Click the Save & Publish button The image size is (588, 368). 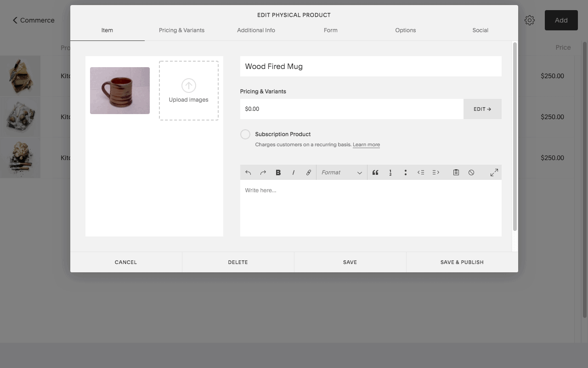point(462,262)
